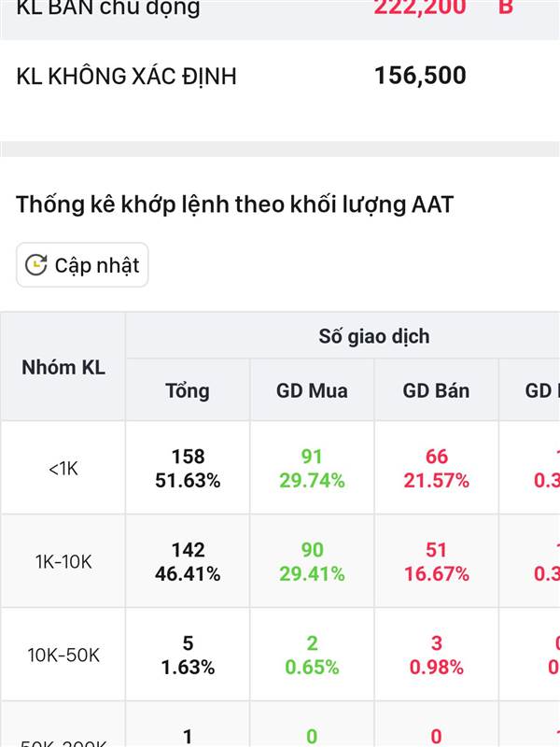This screenshot has width=560, height=747.
Task: Click the 142 total cell for 1K-10K
Action: click(188, 561)
